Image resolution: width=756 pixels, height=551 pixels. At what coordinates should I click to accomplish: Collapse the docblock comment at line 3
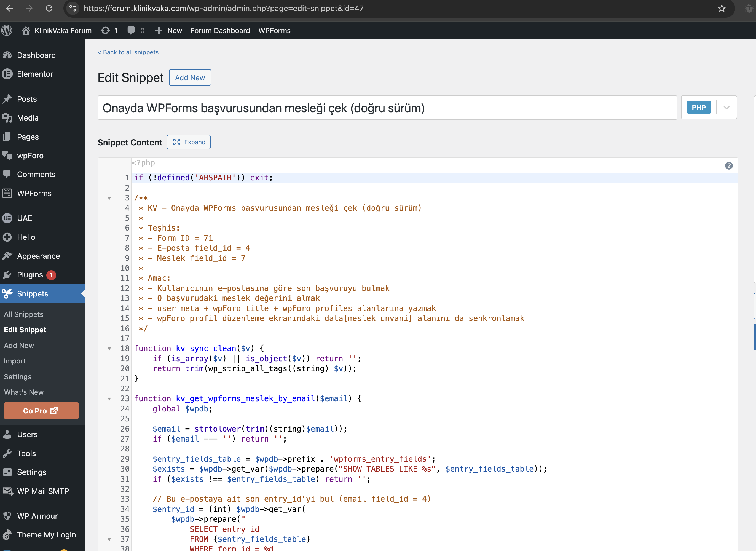pyautogui.click(x=109, y=198)
